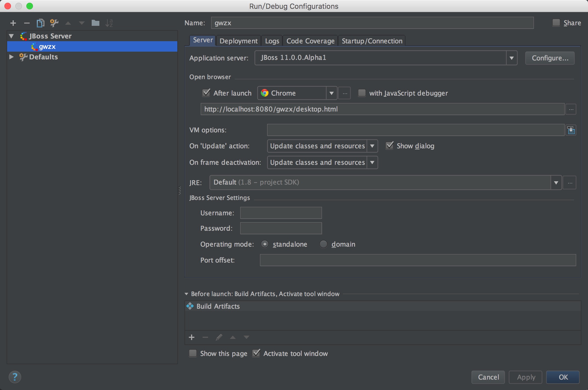This screenshot has height=390, width=588.
Task: Edit before launch task pencil icon
Action: coord(219,338)
